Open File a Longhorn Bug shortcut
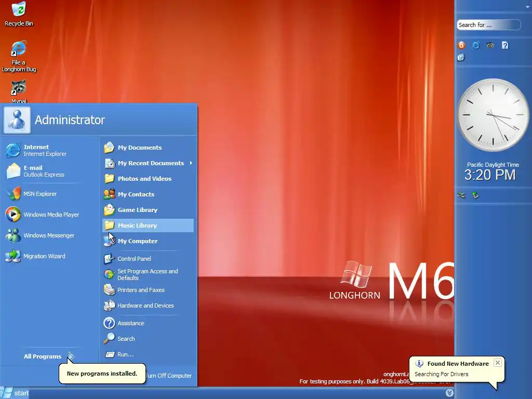This screenshot has width=532, height=399. (x=19, y=57)
